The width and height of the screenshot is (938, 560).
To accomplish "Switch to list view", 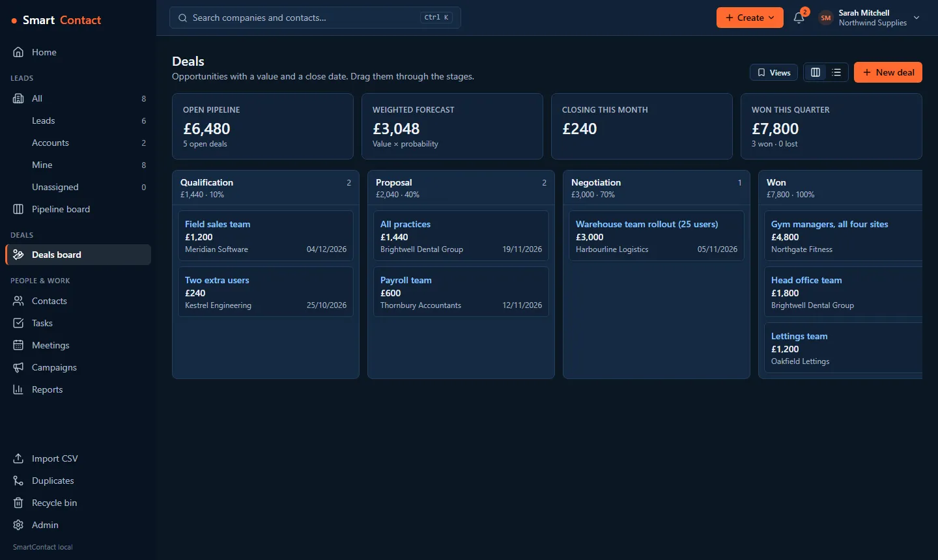I will tap(837, 72).
